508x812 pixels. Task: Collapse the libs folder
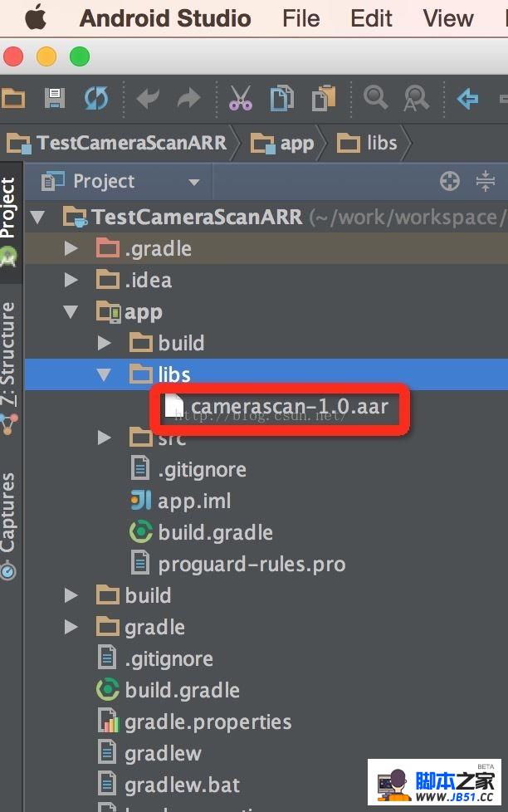pyautogui.click(x=104, y=374)
